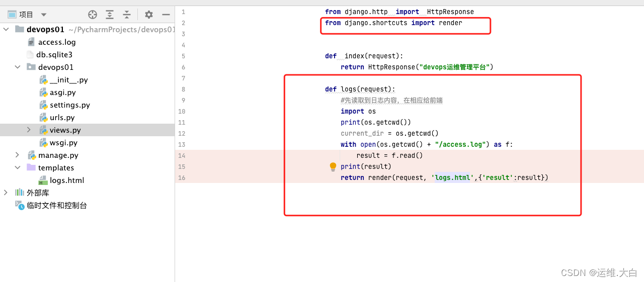Viewport: 644px width, 282px height.
Task: Click the access.log file icon
Action: (31, 42)
